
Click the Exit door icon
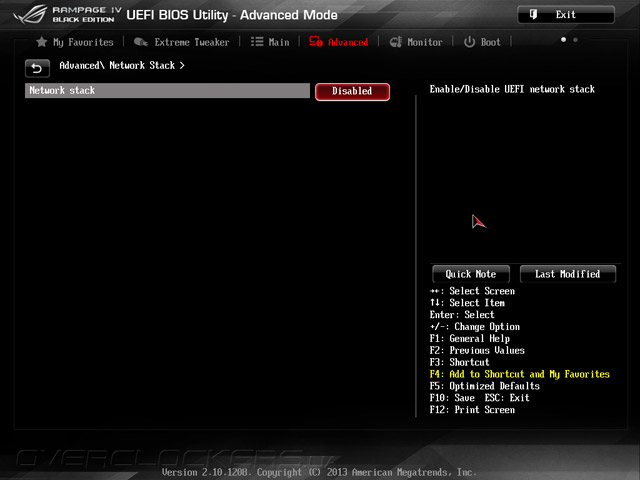[533, 15]
